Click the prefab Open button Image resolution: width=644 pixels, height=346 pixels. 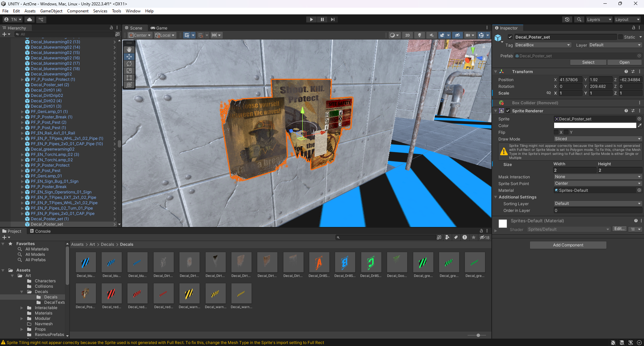tap(624, 62)
